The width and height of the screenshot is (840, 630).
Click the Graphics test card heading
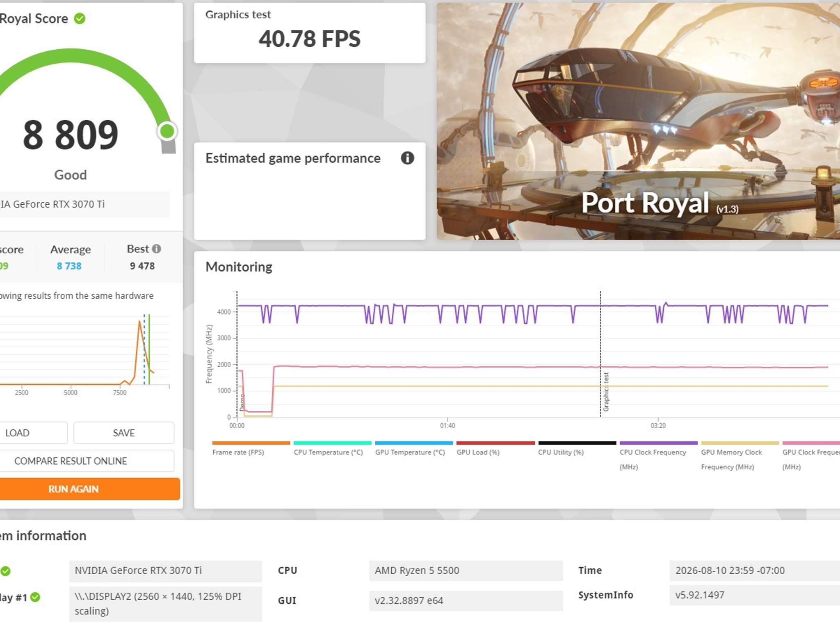(238, 15)
